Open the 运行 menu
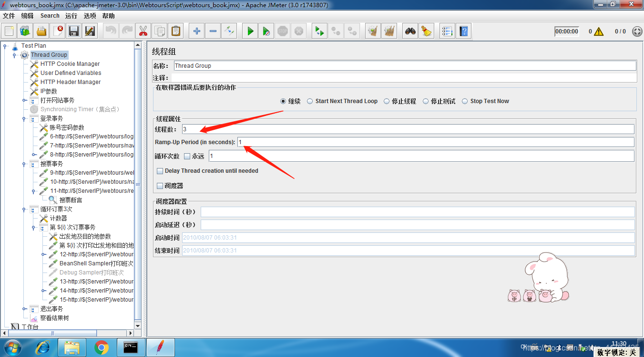The image size is (644, 357). tap(71, 16)
